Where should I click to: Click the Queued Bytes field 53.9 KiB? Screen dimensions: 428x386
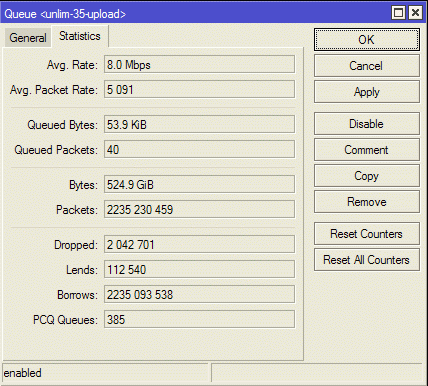tap(199, 124)
